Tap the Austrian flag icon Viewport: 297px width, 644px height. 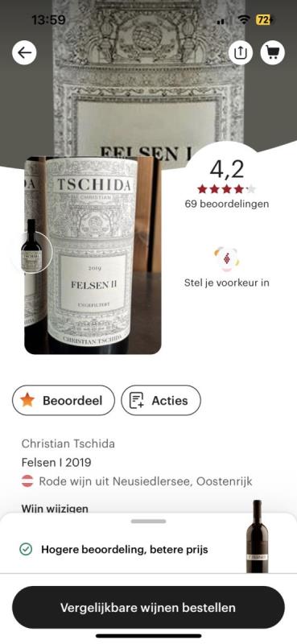(27, 481)
